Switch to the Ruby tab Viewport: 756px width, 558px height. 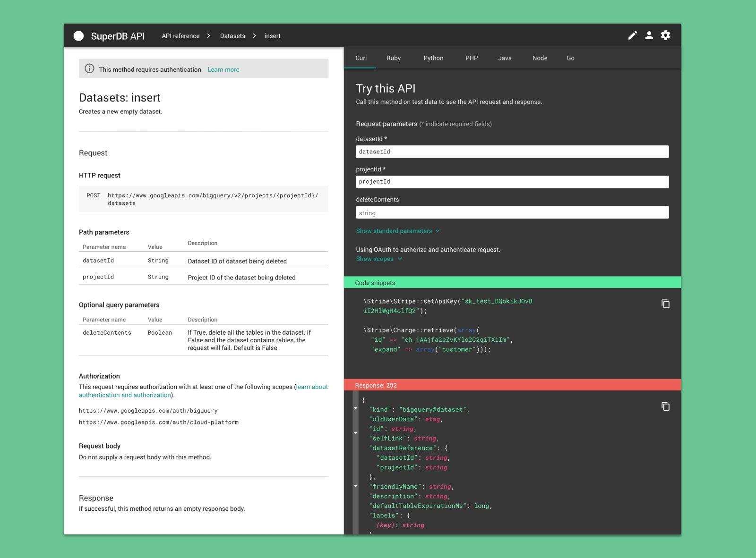(x=394, y=58)
